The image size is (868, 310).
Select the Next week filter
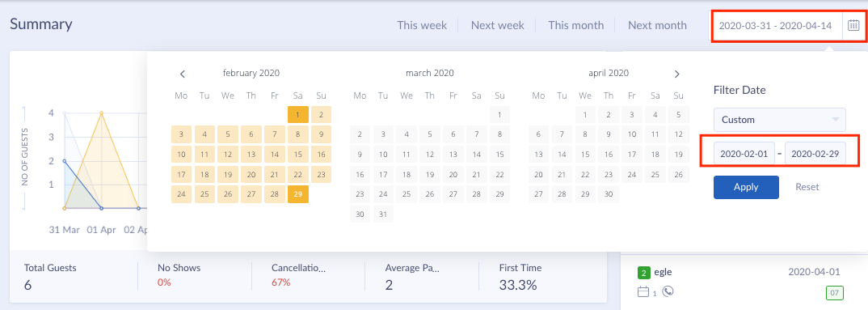(x=498, y=25)
